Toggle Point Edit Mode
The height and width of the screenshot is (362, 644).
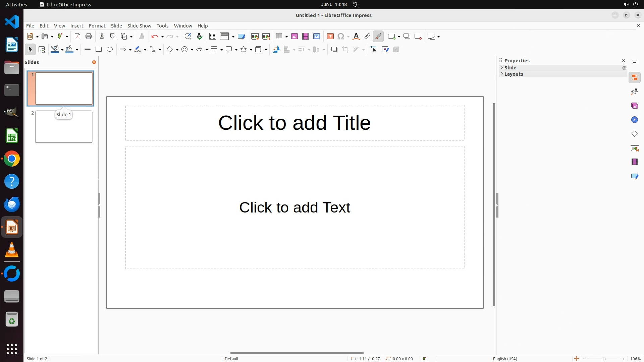point(374,50)
